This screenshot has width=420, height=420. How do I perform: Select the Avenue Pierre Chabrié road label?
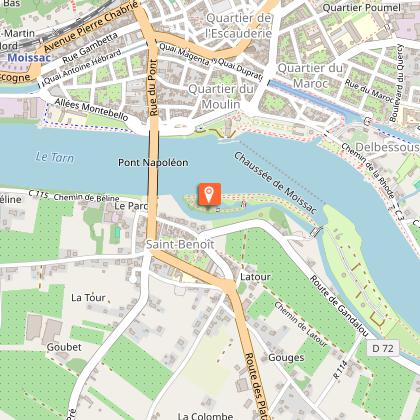pos(91,27)
